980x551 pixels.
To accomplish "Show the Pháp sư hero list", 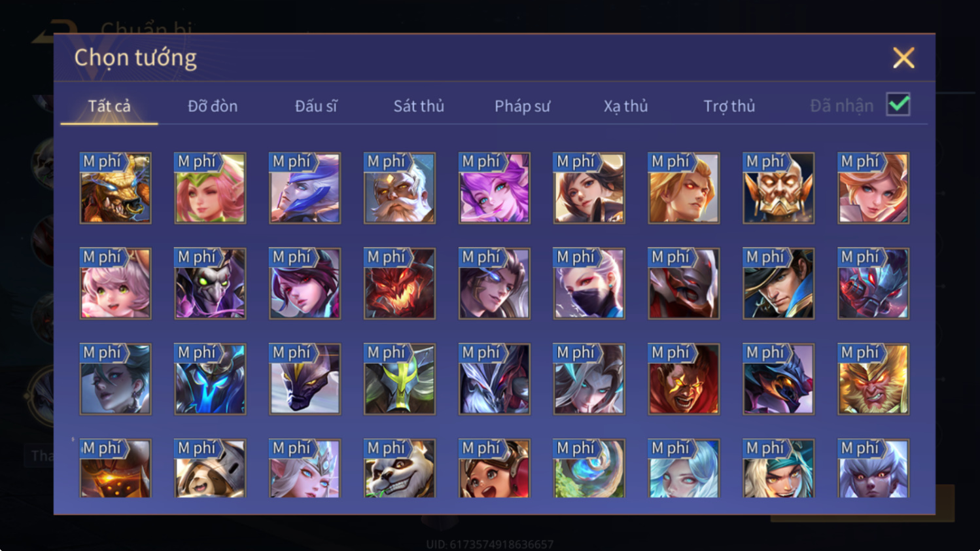I will point(522,106).
